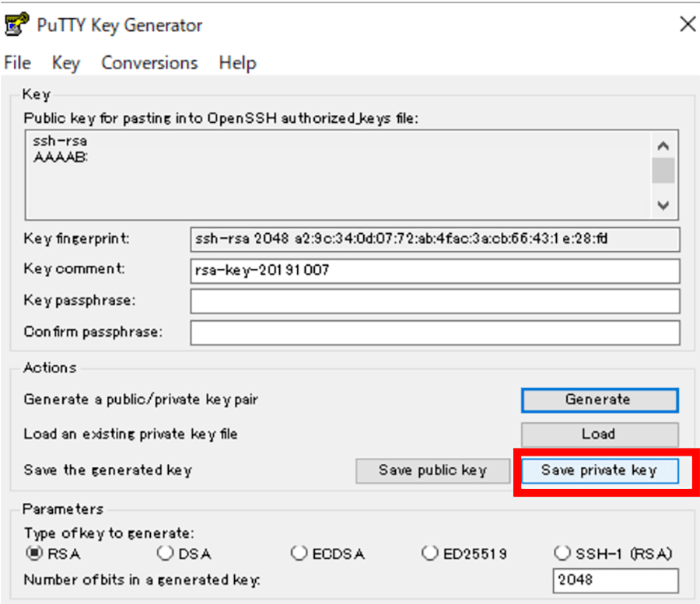This screenshot has width=700, height=604.
Task: Click the Generate button
Action: pyautogui.click(x=600, y=400)
